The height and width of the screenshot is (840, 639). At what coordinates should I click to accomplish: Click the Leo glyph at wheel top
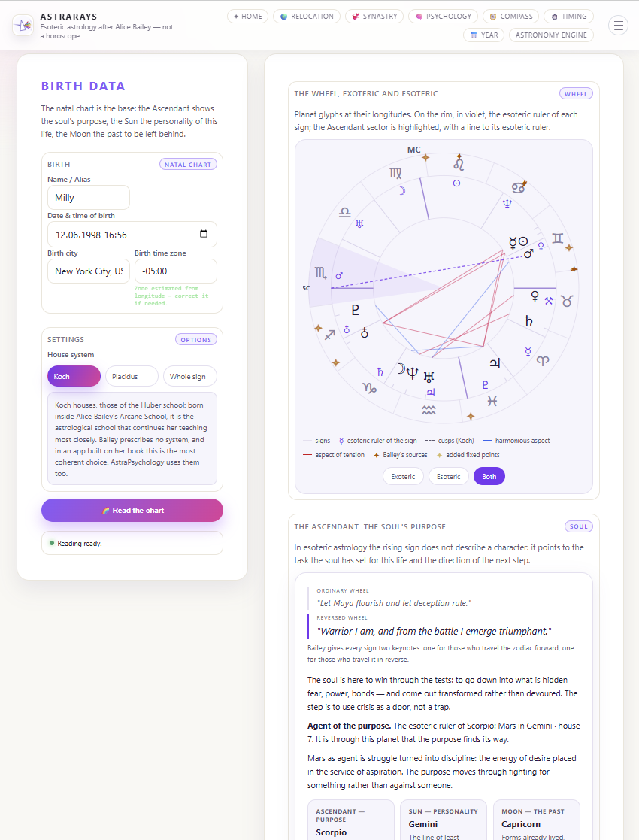click(x=459, y=163)
